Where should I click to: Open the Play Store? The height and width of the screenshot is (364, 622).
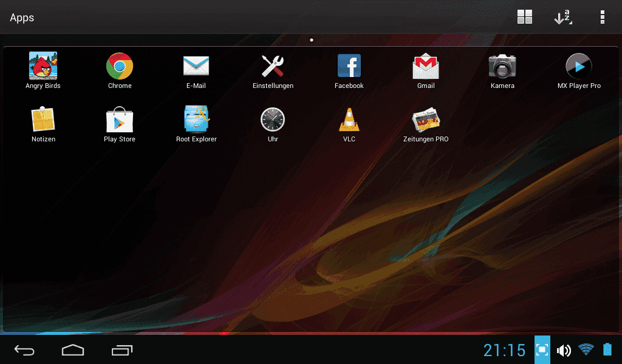120,124
